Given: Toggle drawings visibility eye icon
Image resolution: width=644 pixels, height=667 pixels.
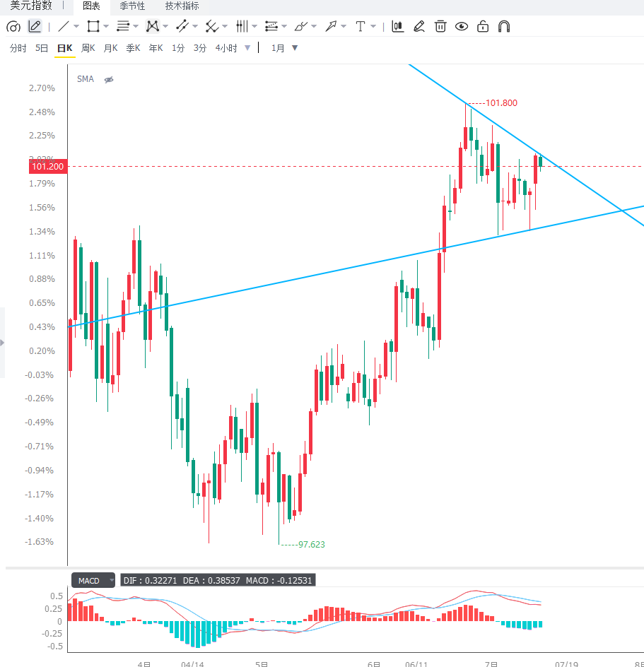Looking at the screenshot, I should (462, 26).
